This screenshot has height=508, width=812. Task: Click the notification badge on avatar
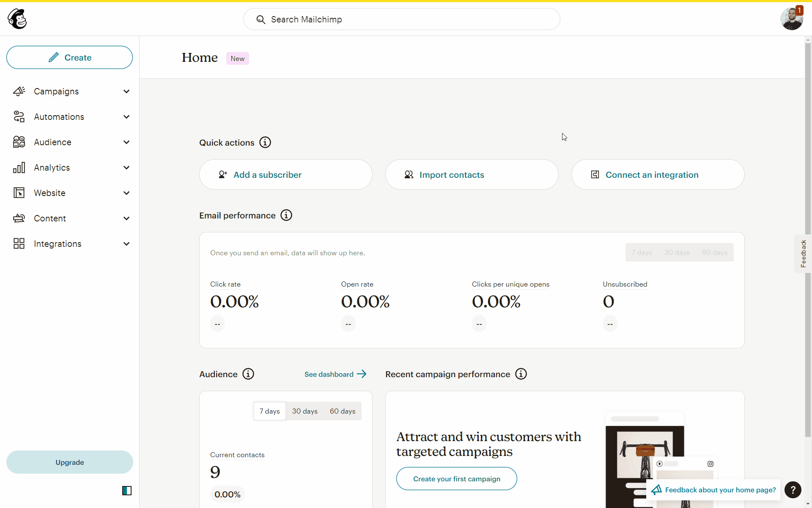799,10
